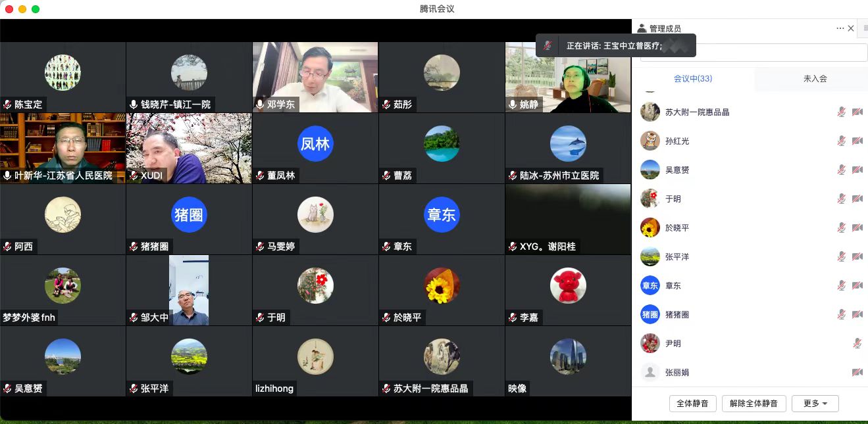This screenshot has width=868, height=424.
Task: Toggle 章东's microphone in the member list
Action: click(841, 285)
